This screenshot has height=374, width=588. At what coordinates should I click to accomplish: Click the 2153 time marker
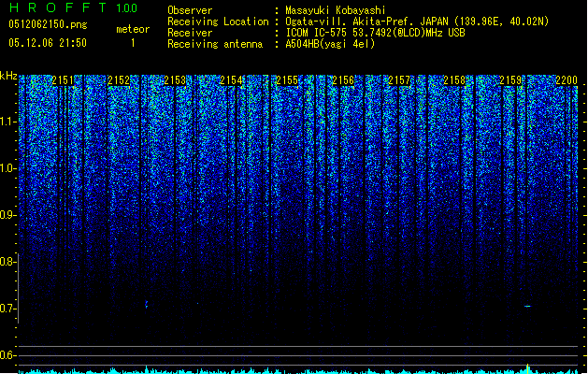(175, 80)
